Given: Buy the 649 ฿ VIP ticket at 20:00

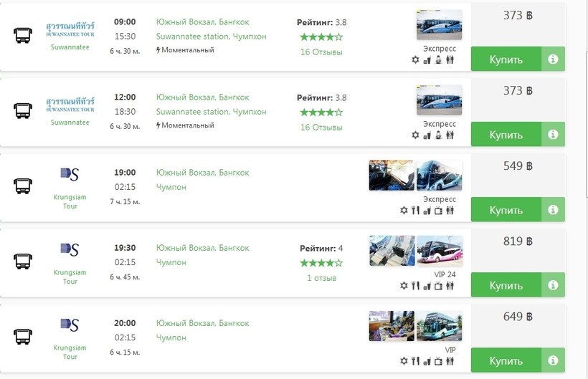Looking at the screenshot, I should coord(506,360).
